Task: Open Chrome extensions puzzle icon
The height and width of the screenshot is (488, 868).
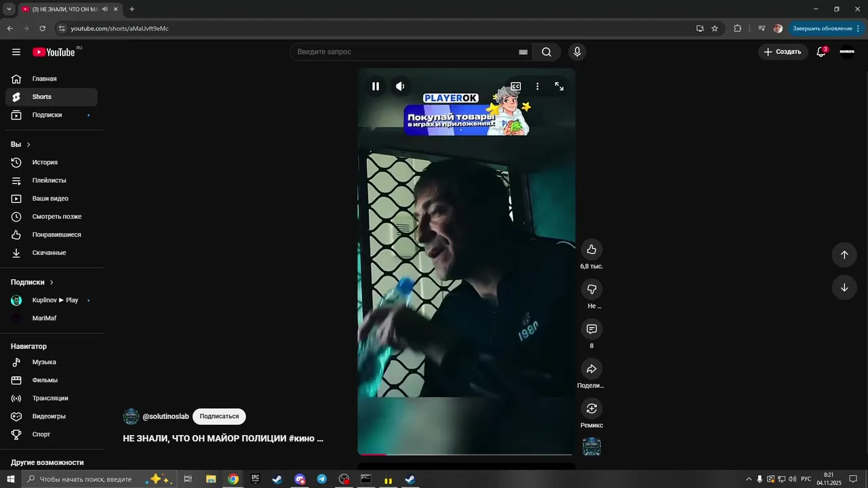Action: pyautogui.click(x=738, y=28)
